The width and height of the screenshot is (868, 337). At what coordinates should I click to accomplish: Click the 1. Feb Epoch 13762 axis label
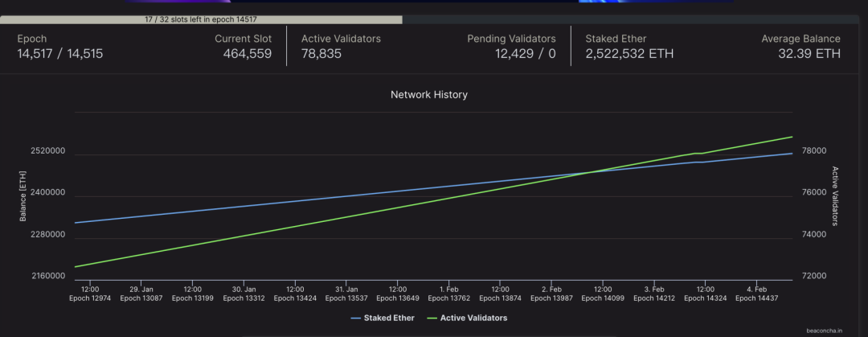coord(449,294)
